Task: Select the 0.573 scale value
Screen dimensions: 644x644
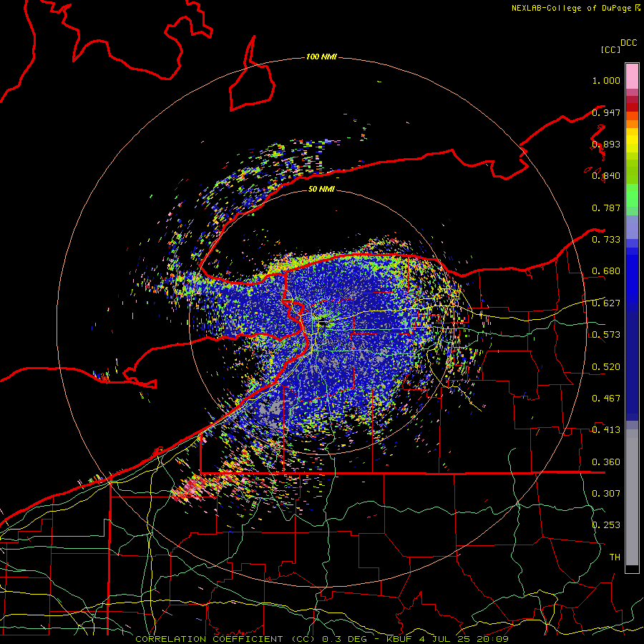Action: click(x=606, y=335)
